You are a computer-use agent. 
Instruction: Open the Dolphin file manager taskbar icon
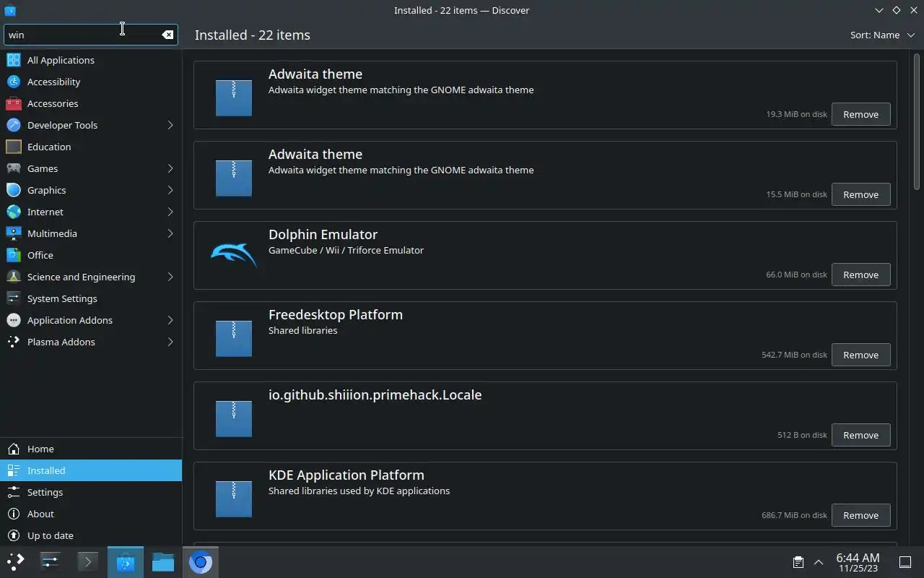[x=163, y=561]
